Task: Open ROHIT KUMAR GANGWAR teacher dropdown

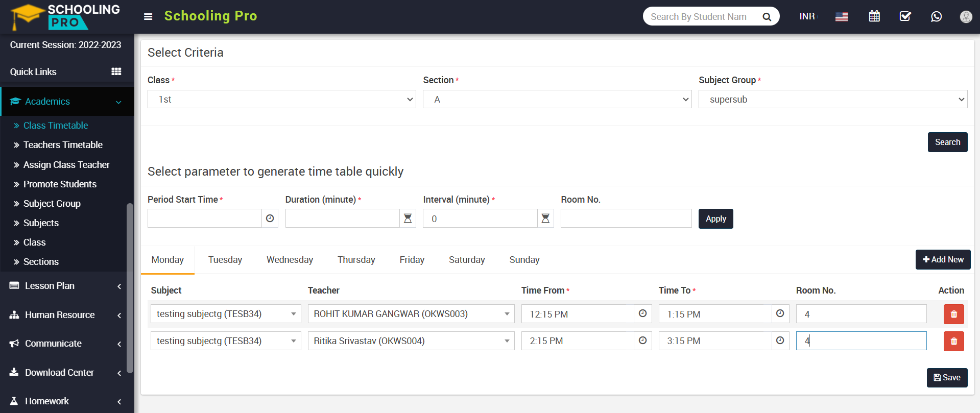Action: pos(411,313)
